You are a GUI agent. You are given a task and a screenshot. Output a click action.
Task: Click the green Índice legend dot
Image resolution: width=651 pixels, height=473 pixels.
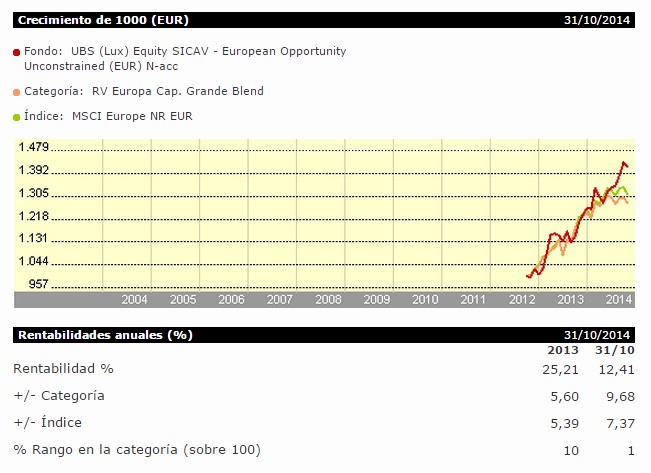pyautogui.click(x=17, y=118)
